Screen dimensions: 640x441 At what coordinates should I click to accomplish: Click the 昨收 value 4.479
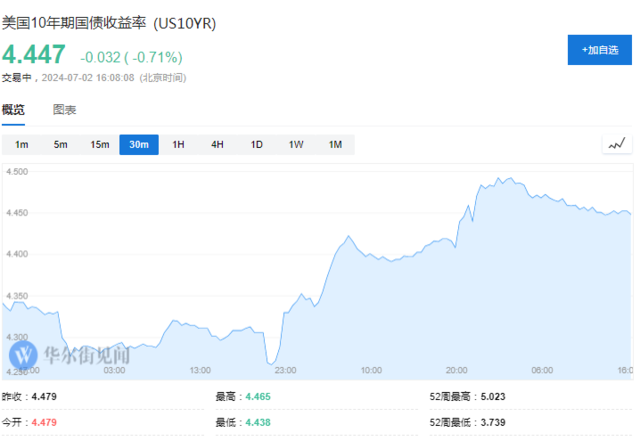click(44, 397)
